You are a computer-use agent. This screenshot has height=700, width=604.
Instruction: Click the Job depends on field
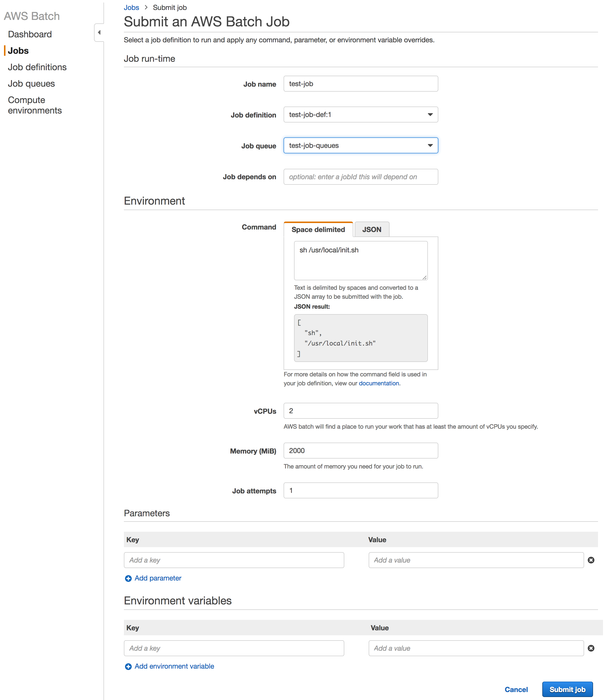[360, 176]
